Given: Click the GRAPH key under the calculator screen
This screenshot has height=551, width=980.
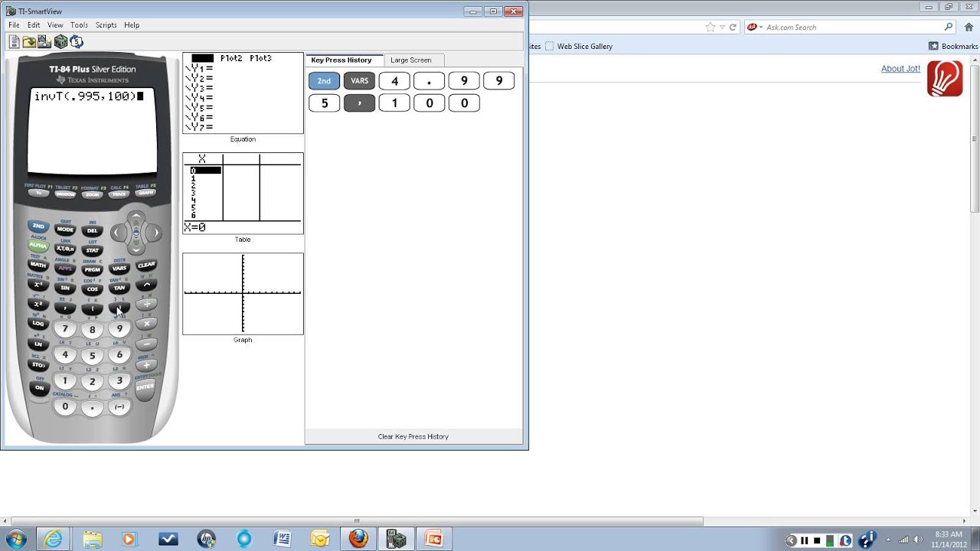Looking at the screenshot, I should click(145, 194).
